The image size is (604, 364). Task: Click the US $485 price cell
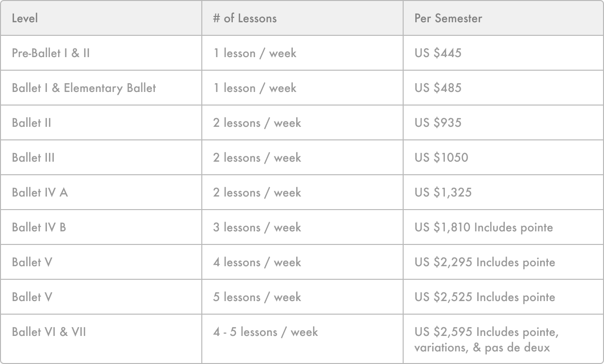coord(438,88)
